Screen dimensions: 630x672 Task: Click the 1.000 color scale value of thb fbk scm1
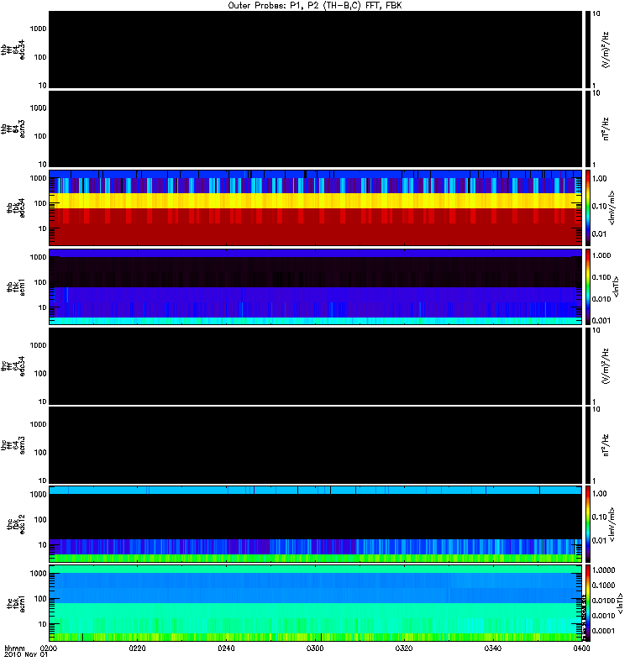(601, 255)
